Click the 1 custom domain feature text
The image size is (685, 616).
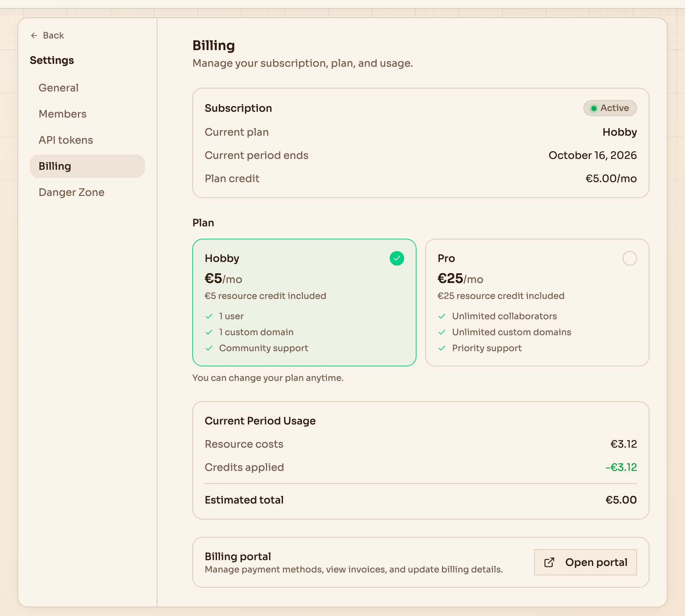point(256,332)
